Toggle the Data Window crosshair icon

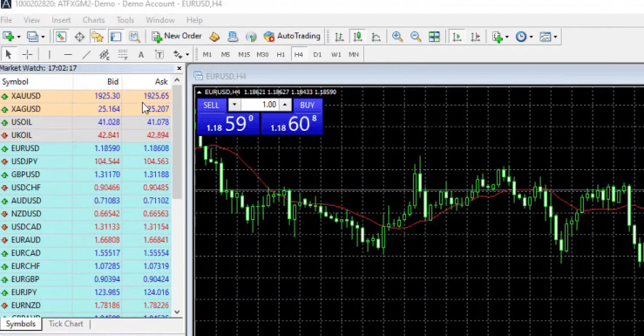pos(79,37)
